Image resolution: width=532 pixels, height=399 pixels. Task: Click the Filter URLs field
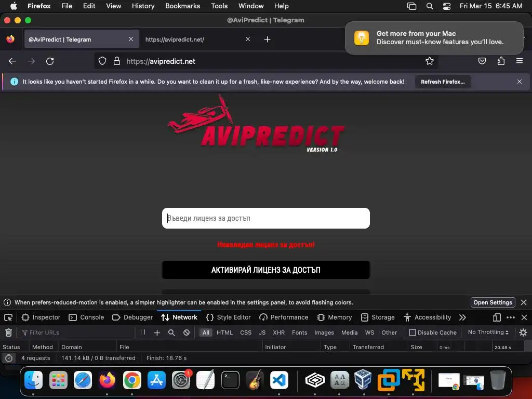point(77,332)
